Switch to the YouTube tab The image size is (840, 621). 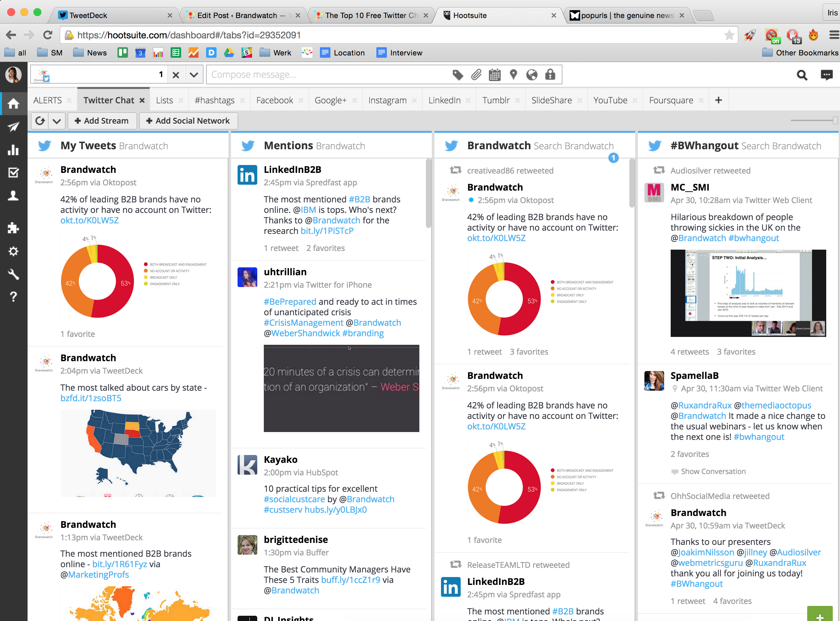pyautogui.click(x=610, y=100)
